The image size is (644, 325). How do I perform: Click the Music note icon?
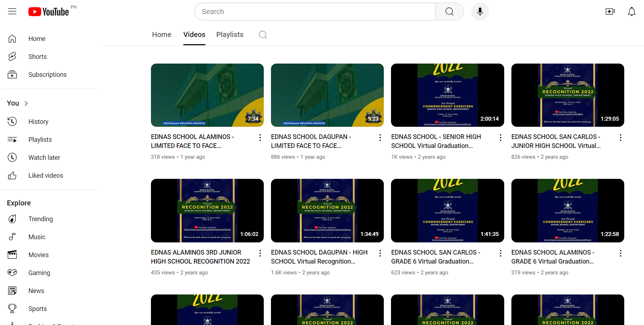pyautogui.click(x=12, y=237)
